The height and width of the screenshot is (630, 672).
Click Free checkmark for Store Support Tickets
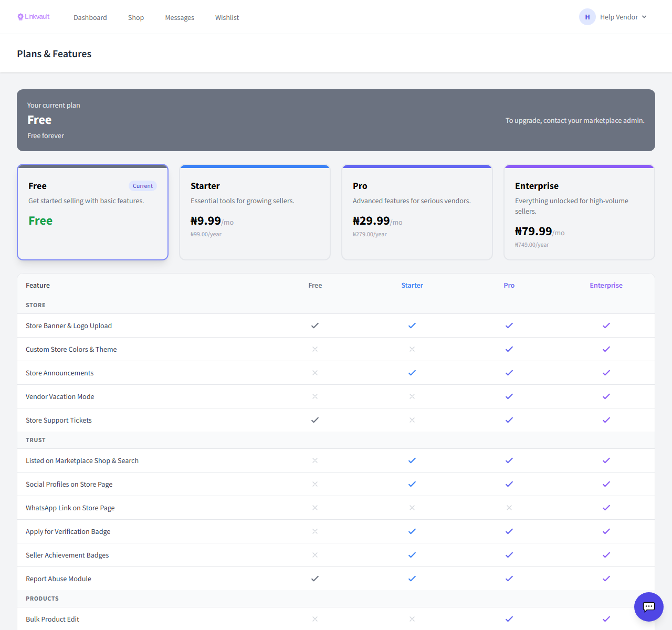point(315,420)
